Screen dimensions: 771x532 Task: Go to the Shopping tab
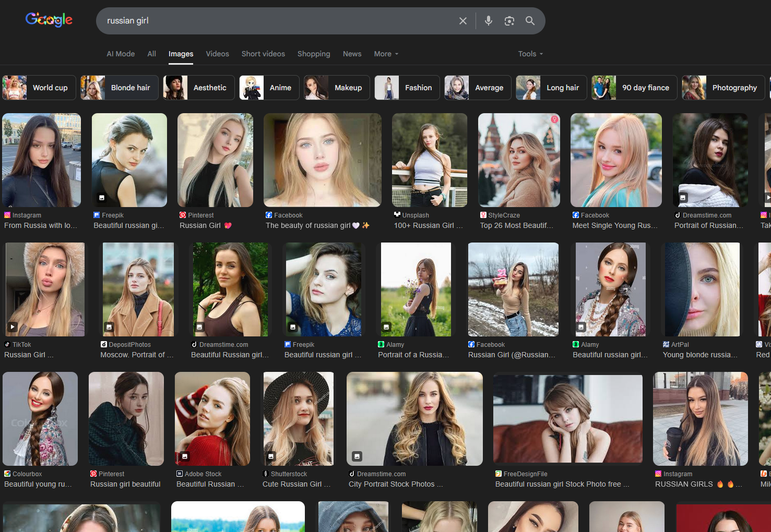314,54
